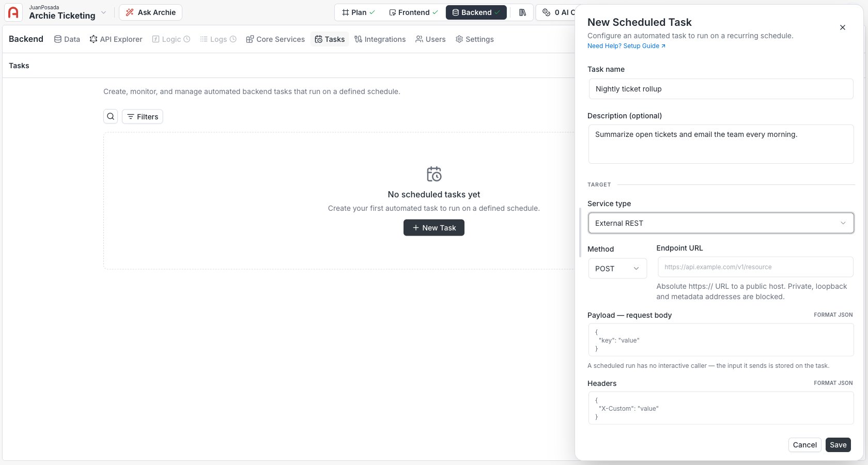Image resolution: width=868 pixels, height=465 pixels.
Task: Open the library books icon in top bar
Action: tap(522, 12)
